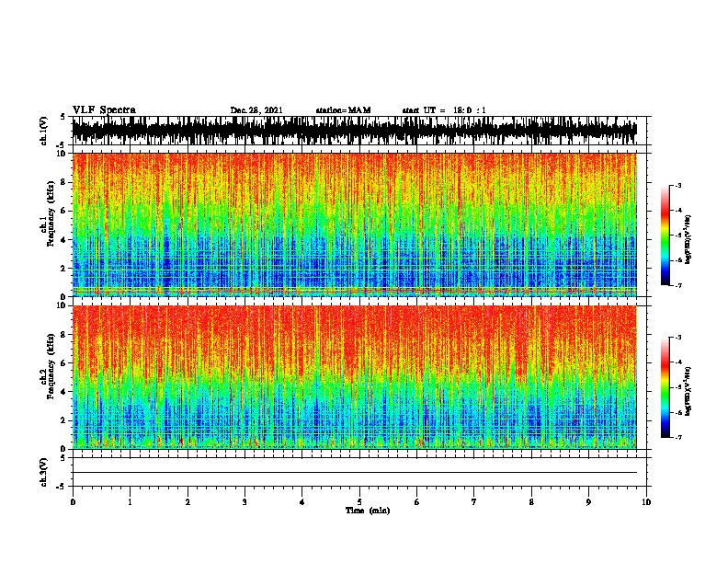This screenshot has width=728, height=563.
Task: Click the "Time (min)" axis title
Action: [368, 511]
